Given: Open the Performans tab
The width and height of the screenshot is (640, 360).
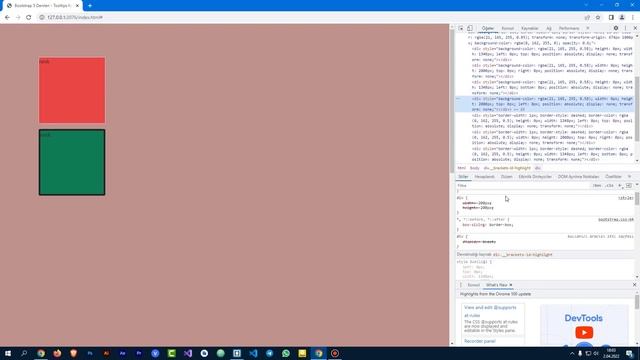Looking at the screenshot, I should click(569, 28).
